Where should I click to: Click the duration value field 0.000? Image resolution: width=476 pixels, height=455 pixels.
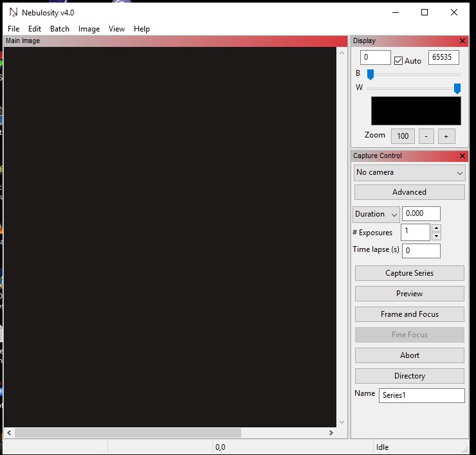tap(421, 213)
